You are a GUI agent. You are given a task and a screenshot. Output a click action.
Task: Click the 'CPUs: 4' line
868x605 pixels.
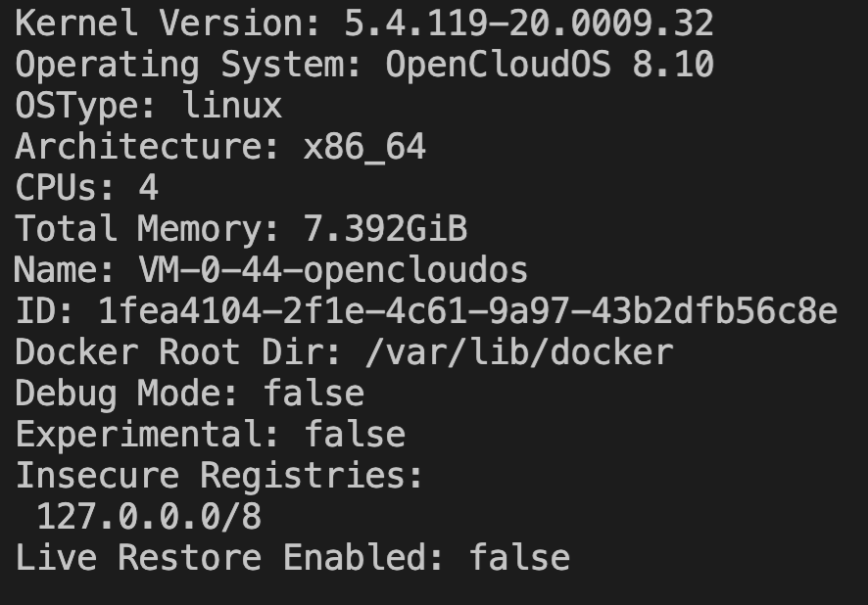coord(86,188)
